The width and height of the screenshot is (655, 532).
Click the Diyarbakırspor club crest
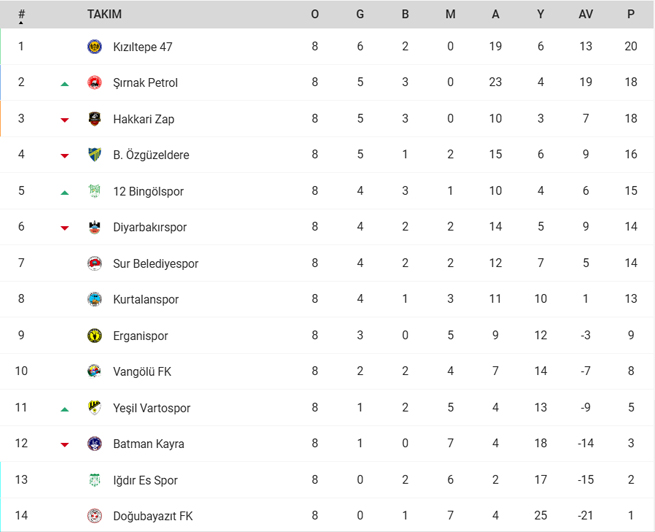(94, 227)
